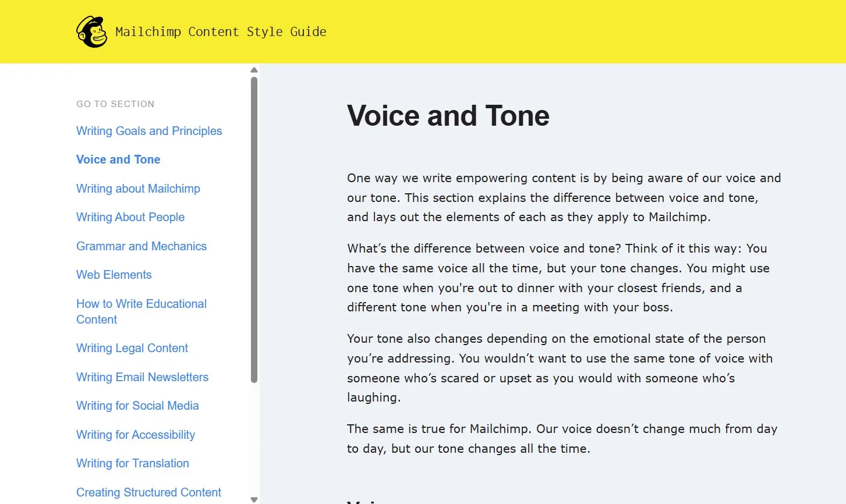846x504 pixels.
Task: Navigate to Grammar and Mechanics
Action: click(141, 246)
